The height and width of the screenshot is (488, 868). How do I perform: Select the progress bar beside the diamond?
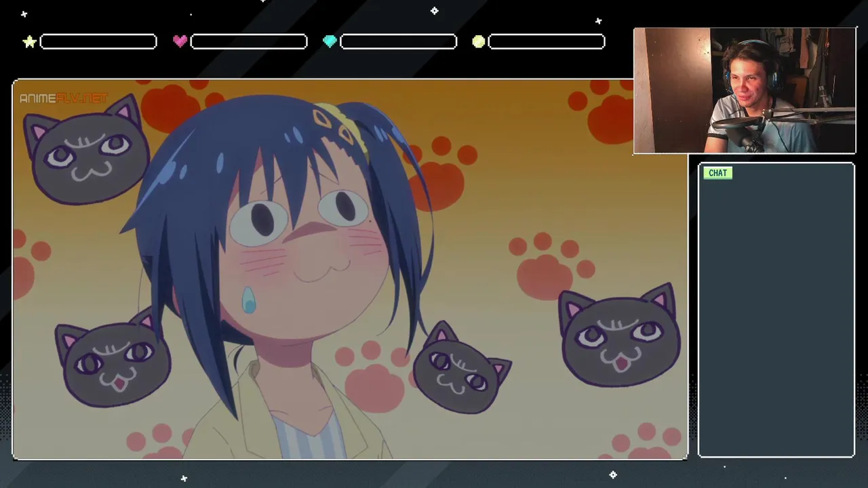pyautogui.click(x=398, y=42)
